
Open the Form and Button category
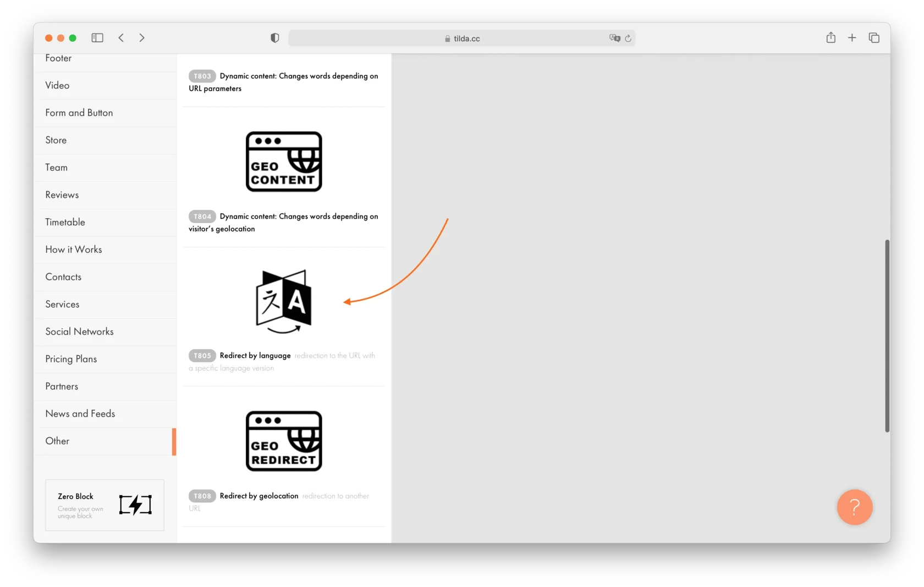pos(79,113)
